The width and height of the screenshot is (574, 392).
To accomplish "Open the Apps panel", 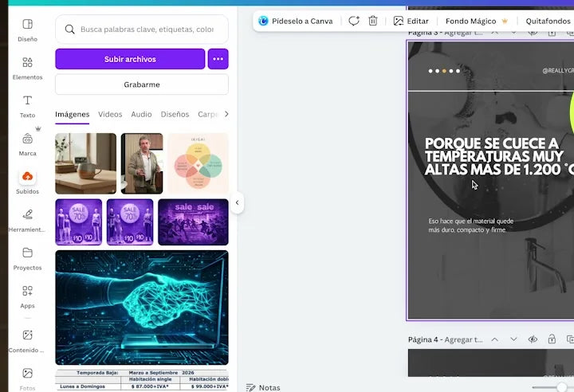I will tap(27, 297).
